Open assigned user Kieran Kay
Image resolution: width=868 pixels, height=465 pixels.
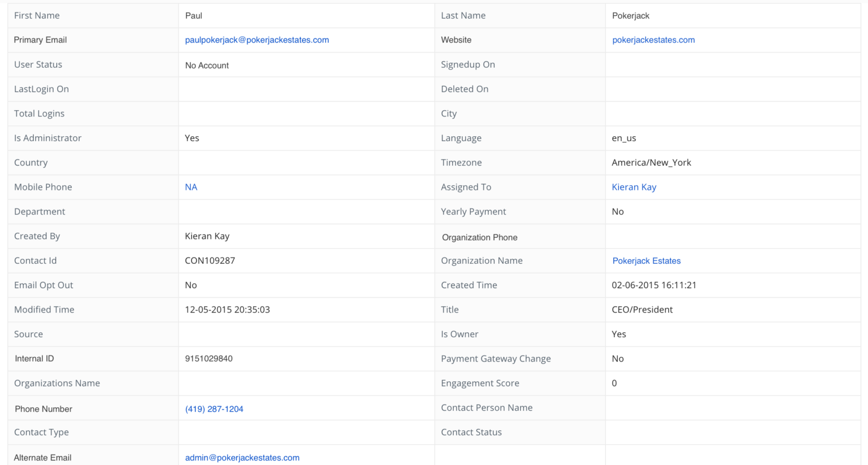633,186
